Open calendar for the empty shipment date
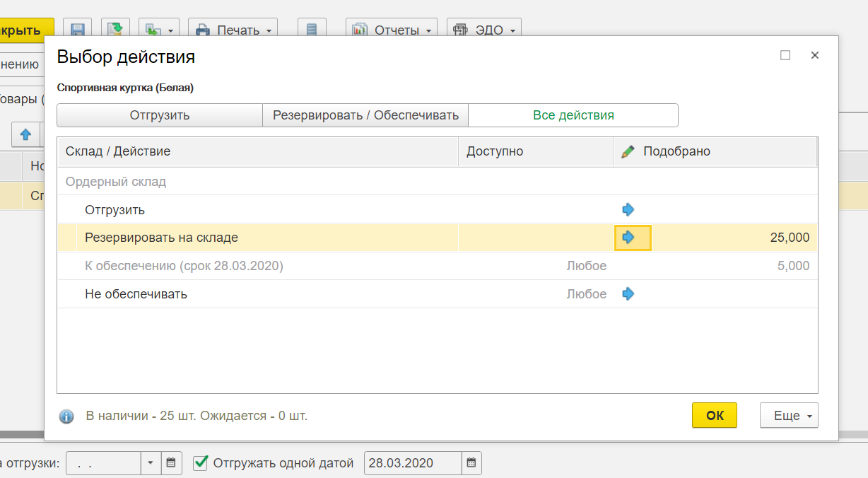The width and height of the screenshot is (868, 478). point(170,463)
